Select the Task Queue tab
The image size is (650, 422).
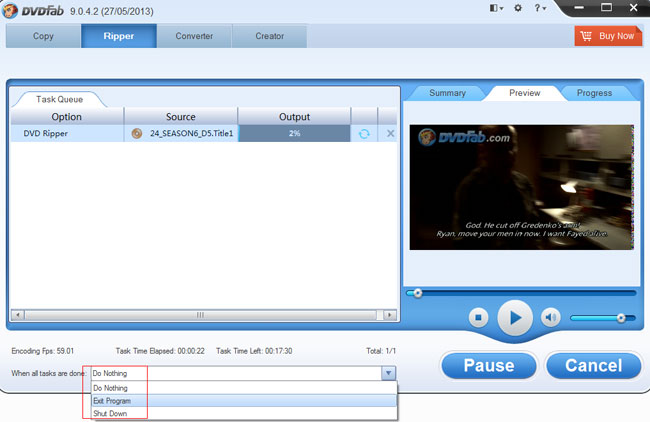[x=59, y=99]
